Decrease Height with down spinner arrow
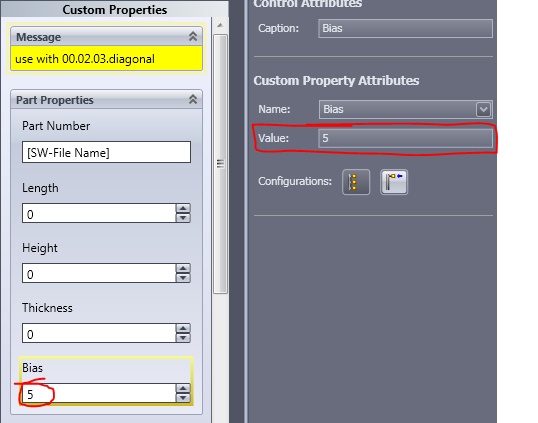 point(183,278)
